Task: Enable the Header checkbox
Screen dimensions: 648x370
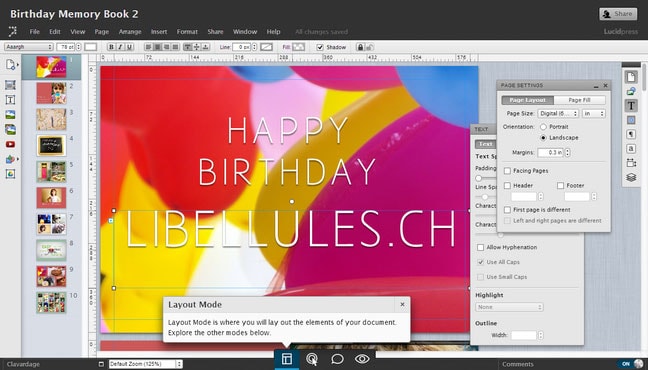Action: [x=507, y=186]
